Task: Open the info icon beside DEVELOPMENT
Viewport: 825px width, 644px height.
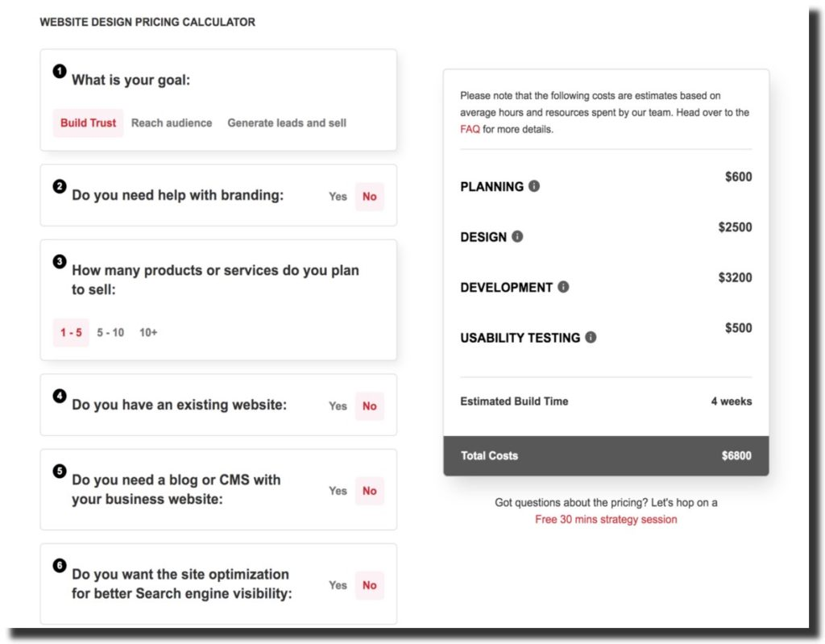Action: point(563,287)
